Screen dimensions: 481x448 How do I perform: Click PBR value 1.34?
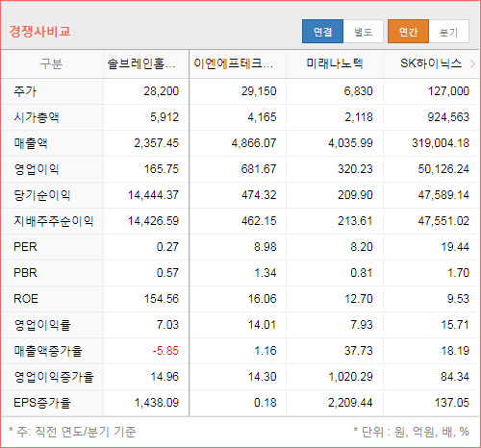(266, 273)
